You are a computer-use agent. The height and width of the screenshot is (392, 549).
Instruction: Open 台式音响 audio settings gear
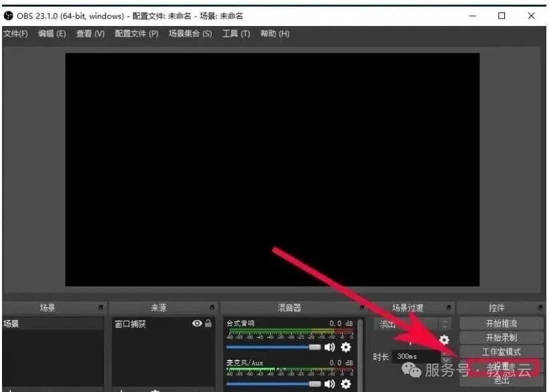tap(346, 347)
